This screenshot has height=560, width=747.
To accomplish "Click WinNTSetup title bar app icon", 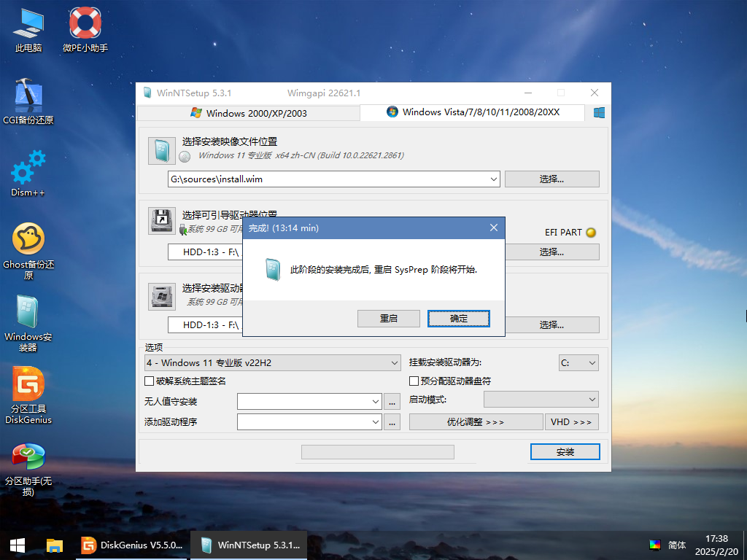I will click(x=147, y=93).
